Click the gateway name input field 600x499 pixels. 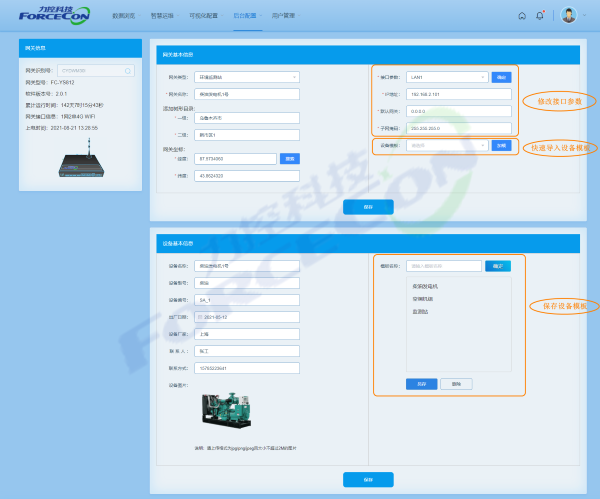[247, 94]
